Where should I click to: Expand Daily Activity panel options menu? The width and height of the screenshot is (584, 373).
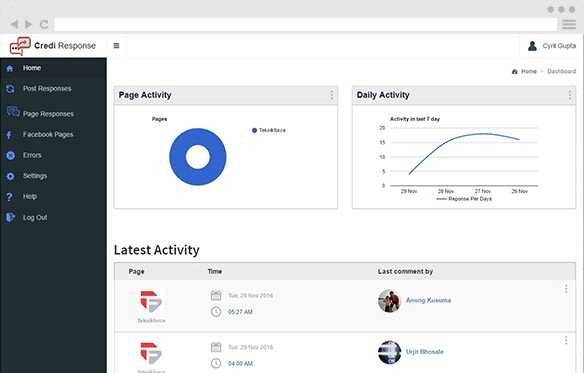569,95
